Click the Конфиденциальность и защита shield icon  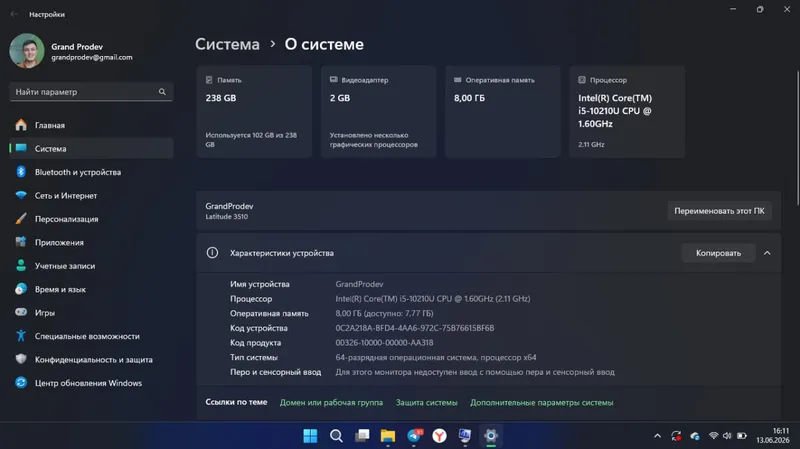(x=21, y=359)
